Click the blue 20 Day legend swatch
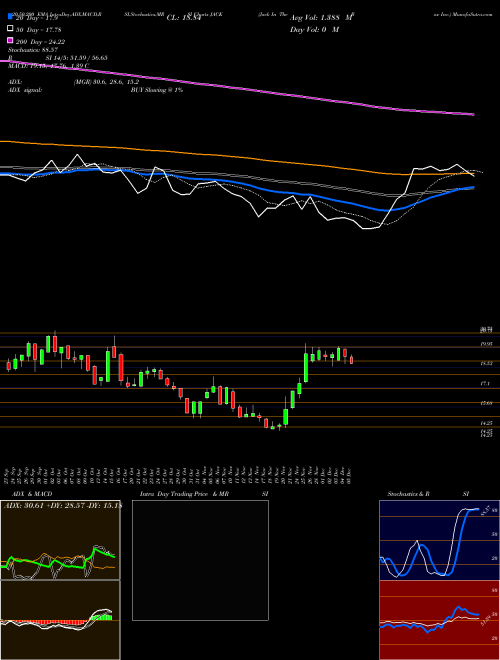This screenshot has height=660, width=500. pyautogui.click(x=10, y=17)
